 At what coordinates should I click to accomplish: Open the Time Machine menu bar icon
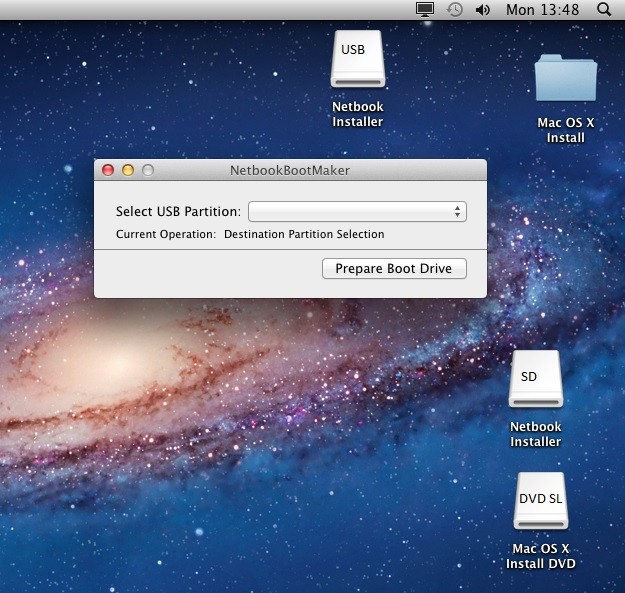(454, 10)
